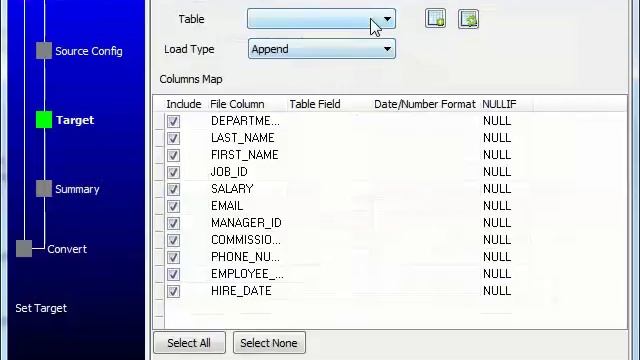Click the NULLIF column header

tap(499, 104)
